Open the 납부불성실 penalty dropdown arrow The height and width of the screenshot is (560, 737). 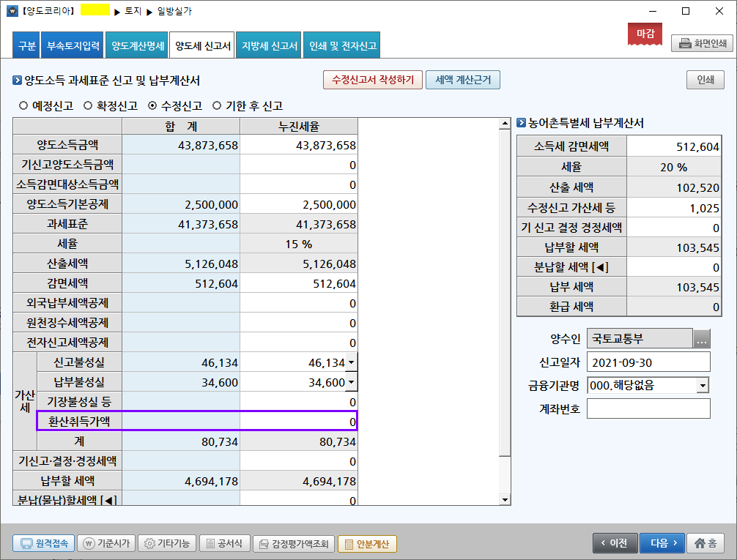351,382
